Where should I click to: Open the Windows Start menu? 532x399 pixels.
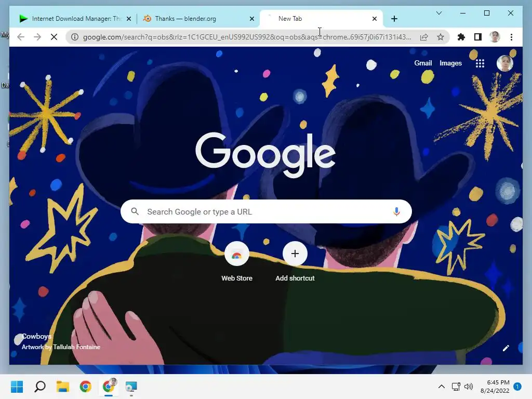(x=17, y=387)
